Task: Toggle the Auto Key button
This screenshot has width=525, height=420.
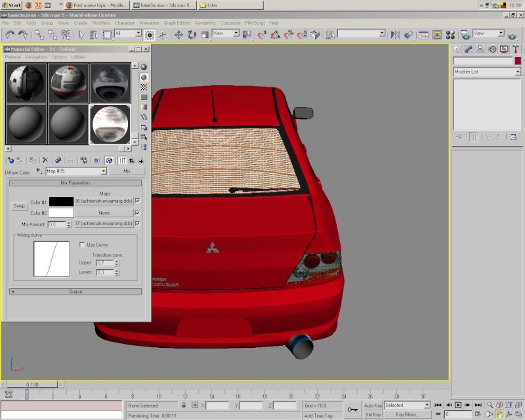Action: click(x=373, y=406)
